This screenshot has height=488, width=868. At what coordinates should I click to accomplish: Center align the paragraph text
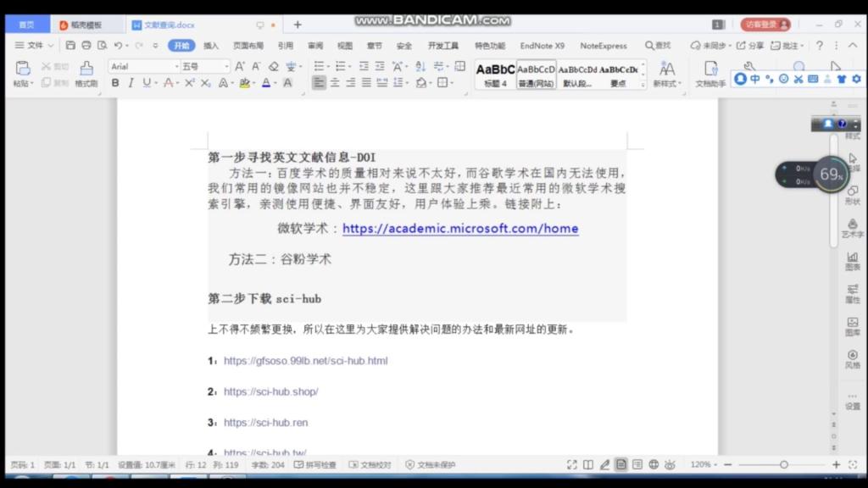[335, 83]
